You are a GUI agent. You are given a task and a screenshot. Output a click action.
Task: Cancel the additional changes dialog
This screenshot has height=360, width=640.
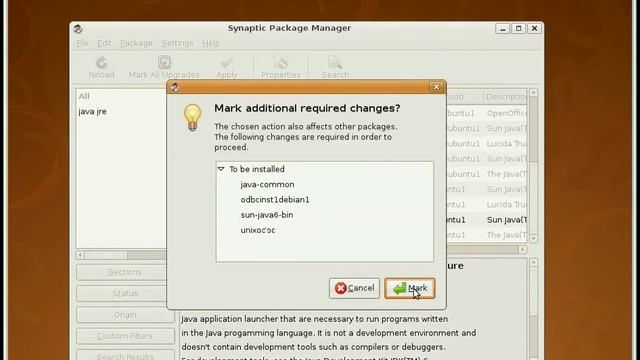click(x=354, y=288)
